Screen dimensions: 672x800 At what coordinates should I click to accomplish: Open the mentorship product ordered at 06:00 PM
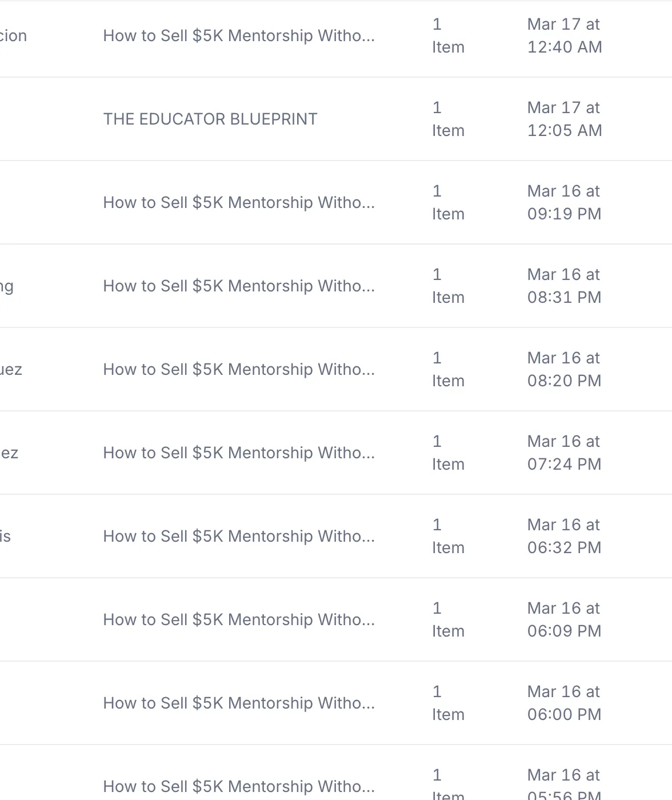[238, 703]
